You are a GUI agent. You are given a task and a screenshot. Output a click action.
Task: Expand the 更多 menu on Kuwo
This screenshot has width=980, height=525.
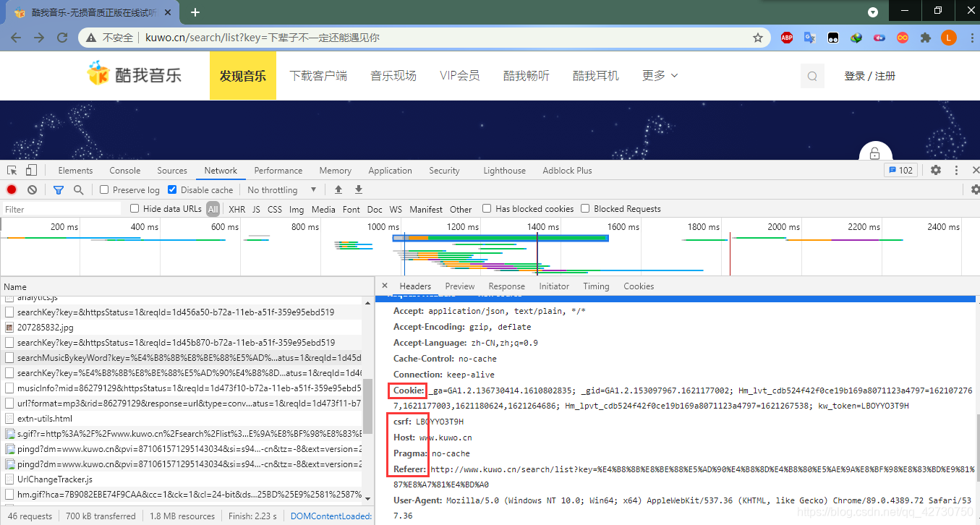point(660,75)
